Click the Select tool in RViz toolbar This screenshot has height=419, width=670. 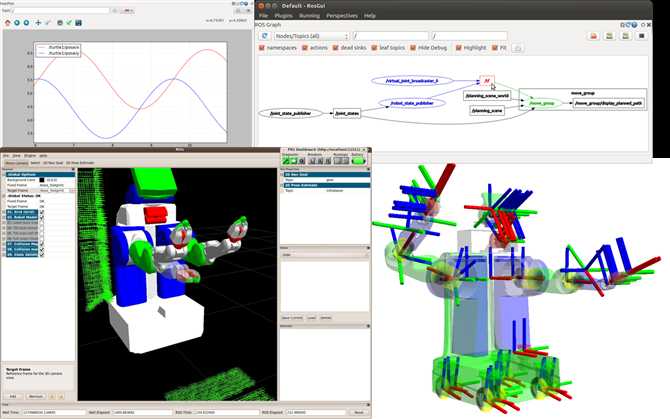(35, 163)
